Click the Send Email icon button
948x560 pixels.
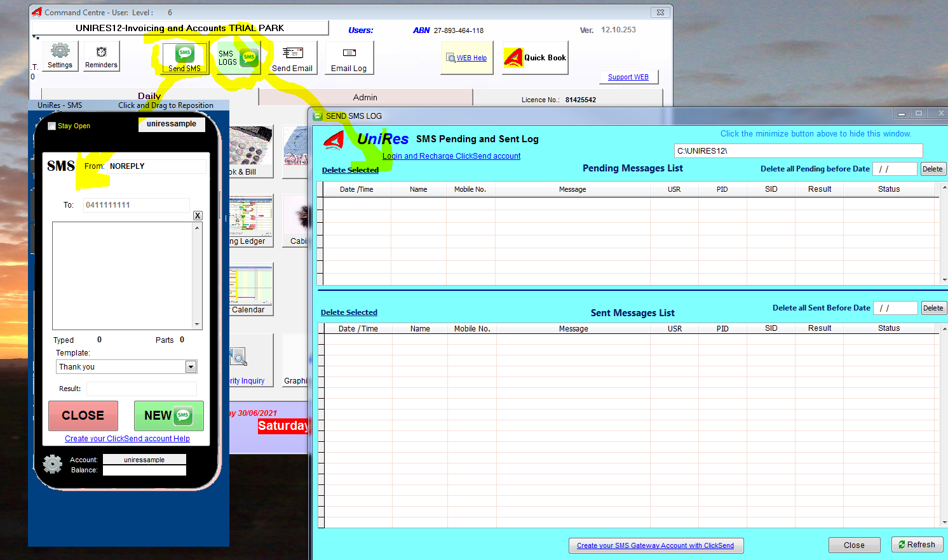[292, 58]
